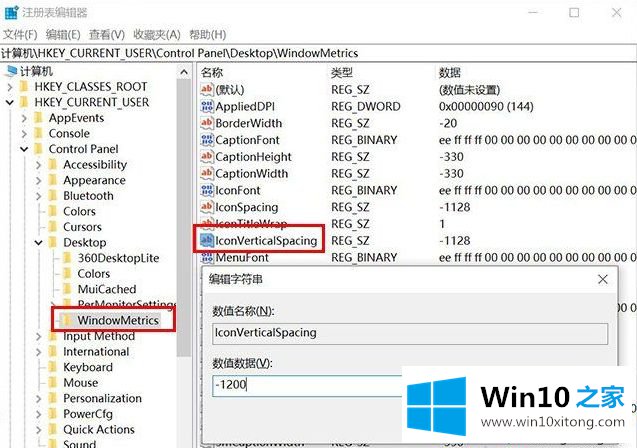Image resolution: width=637 pixels, height=448 pixels.
Task: Click the Personalization folder icon
Action: 53,398
